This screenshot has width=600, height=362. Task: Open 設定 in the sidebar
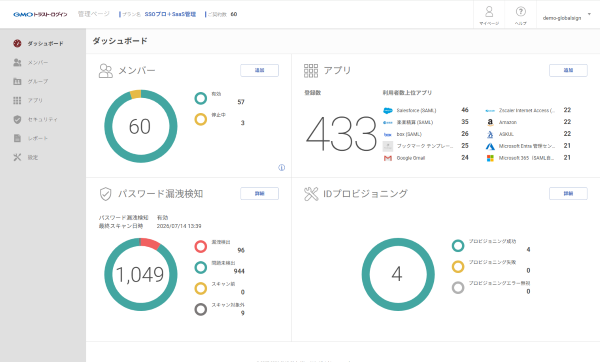point(33,157)
